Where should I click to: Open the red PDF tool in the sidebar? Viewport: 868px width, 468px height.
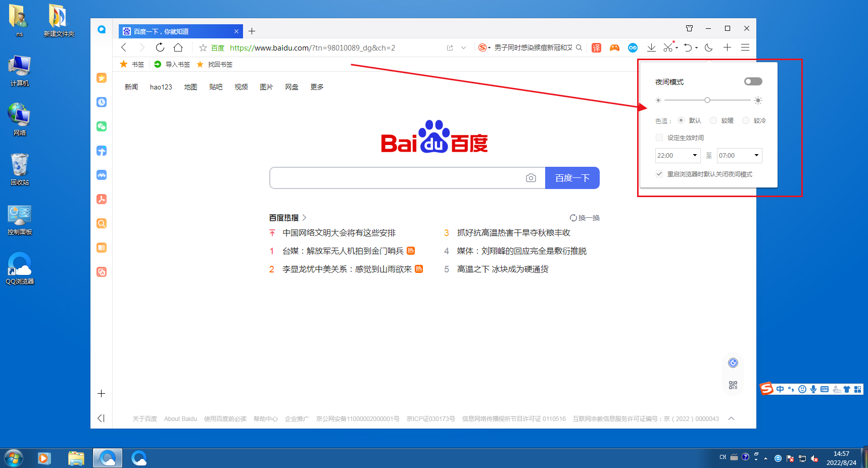tap(102, 199)
